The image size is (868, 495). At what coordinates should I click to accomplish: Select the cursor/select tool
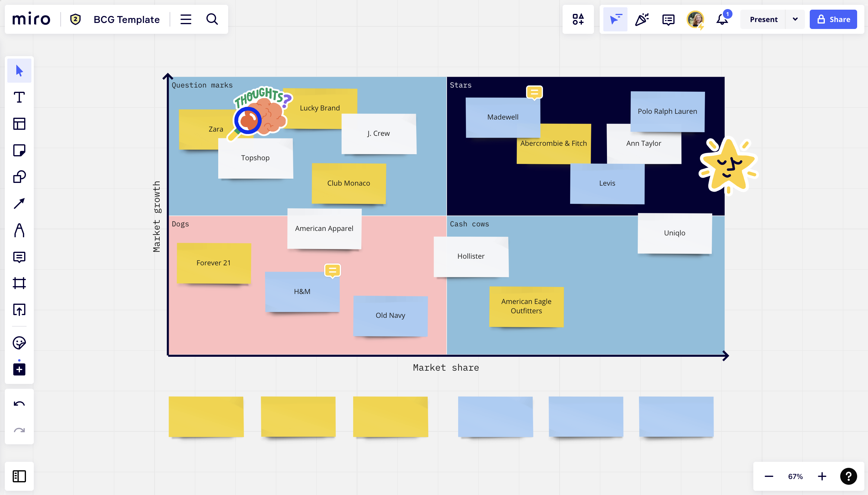click(19, 71)
